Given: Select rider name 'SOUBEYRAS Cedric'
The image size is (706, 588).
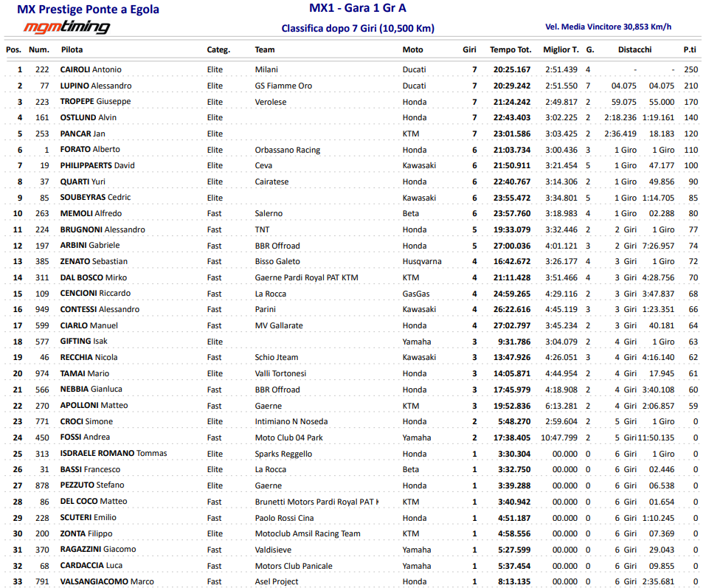Looking at the screenshot, I should click(95, 197).
